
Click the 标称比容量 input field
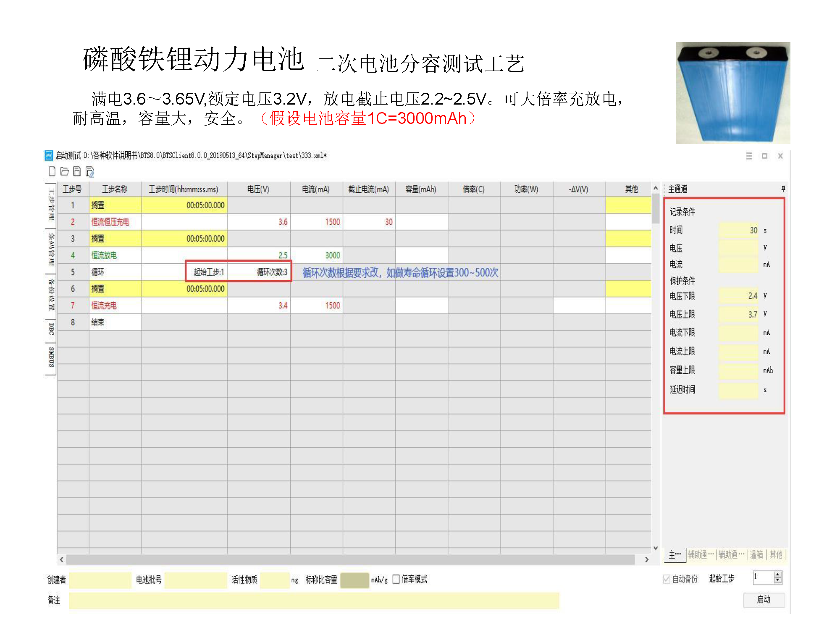[354, 580]
